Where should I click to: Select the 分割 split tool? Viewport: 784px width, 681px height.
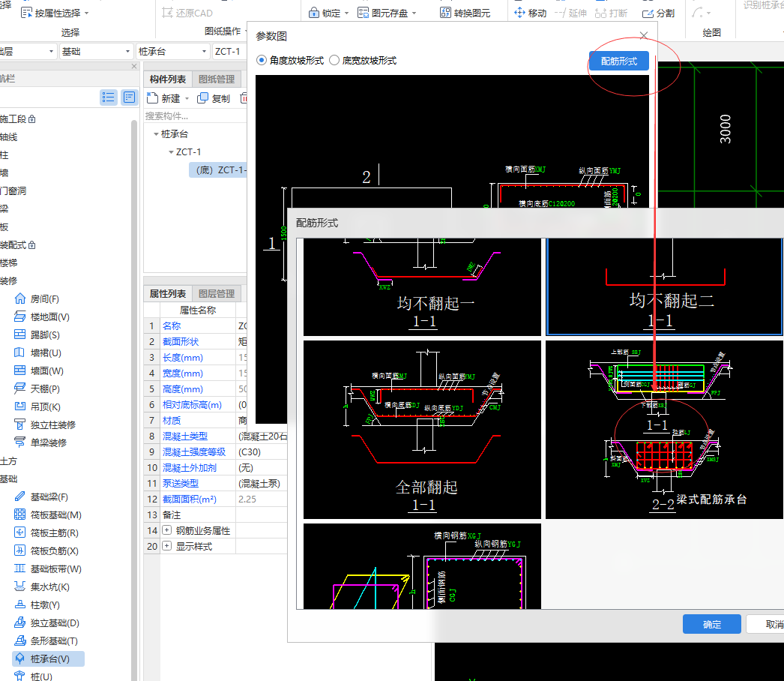[x=658, y=13]
